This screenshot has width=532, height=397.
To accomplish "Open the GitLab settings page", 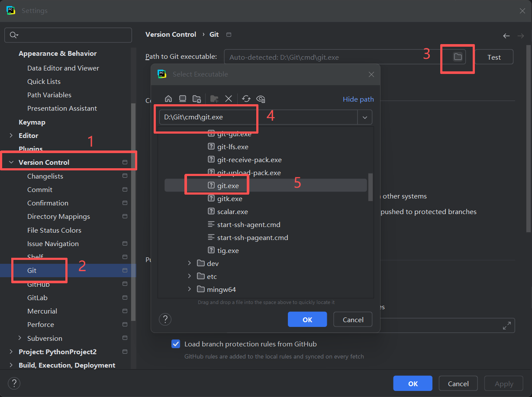I will click(37, 298).
